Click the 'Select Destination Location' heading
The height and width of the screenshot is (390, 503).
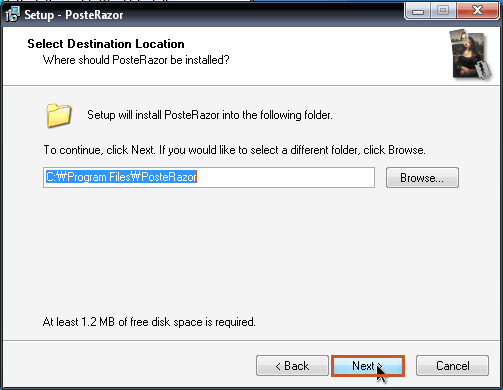point(106,44)
